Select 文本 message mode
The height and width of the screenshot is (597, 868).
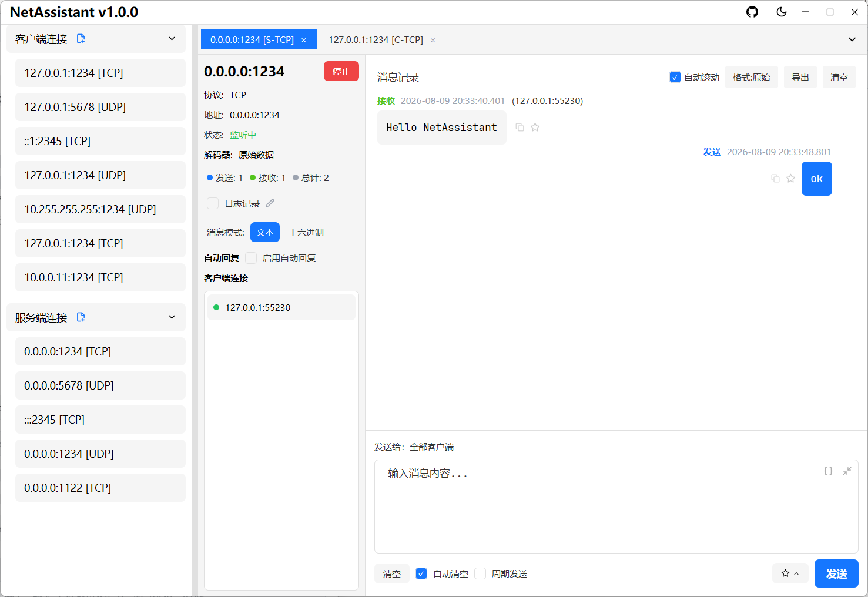coord(265,232)
